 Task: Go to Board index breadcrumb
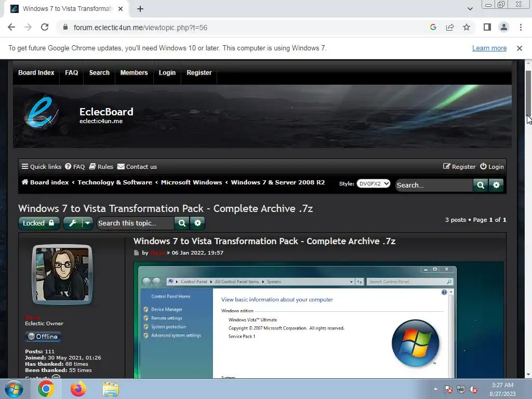click(x=46, y=182)
